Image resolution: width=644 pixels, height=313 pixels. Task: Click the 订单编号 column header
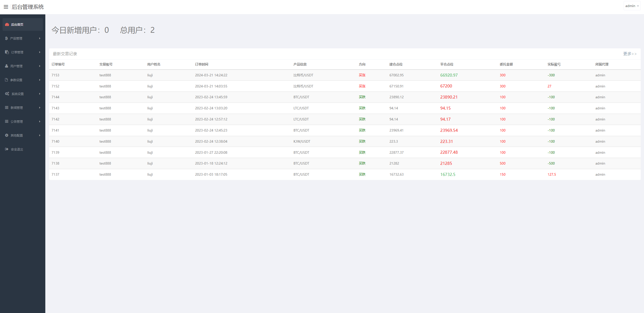[58, 64]
